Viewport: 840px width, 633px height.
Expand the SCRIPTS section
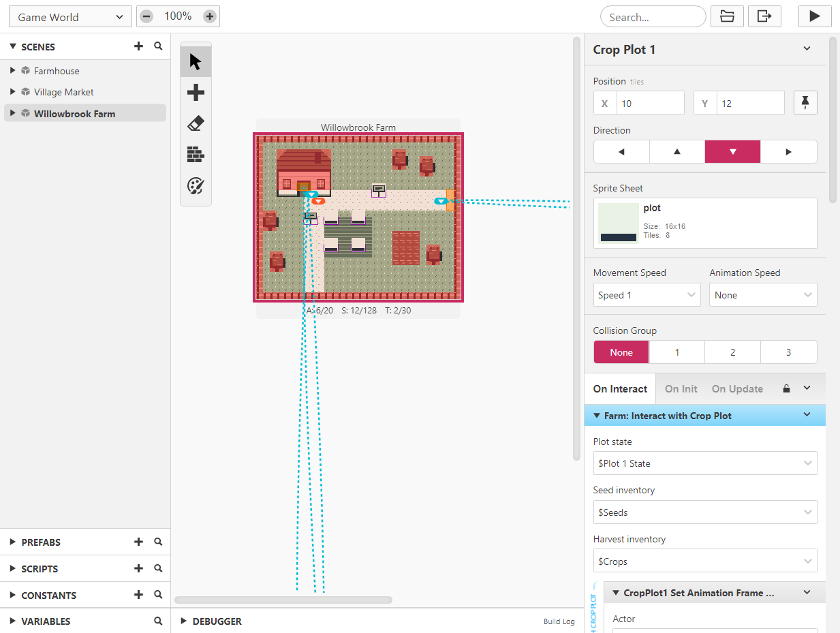[13, 568]
